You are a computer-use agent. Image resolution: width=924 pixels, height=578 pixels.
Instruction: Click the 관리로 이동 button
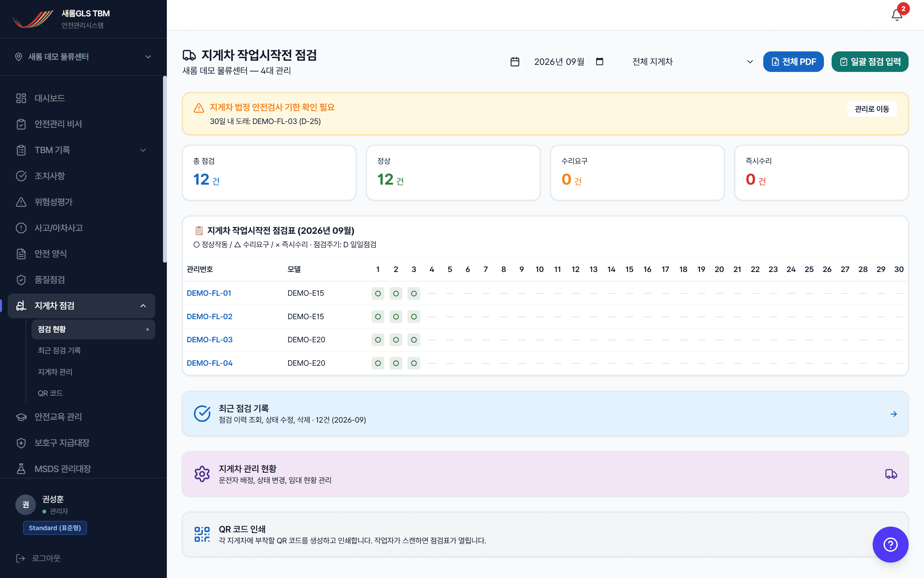872,109
